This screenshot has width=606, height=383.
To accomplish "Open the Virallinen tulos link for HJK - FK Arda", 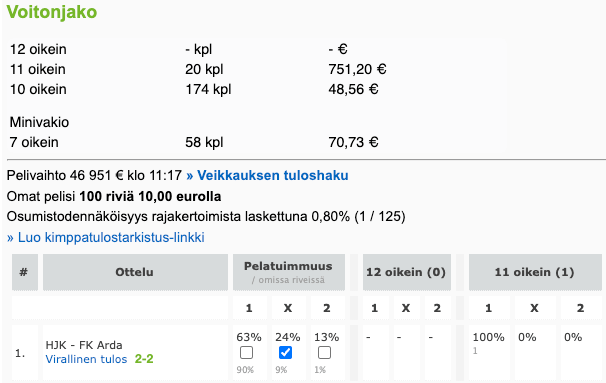I will (86, 359).
